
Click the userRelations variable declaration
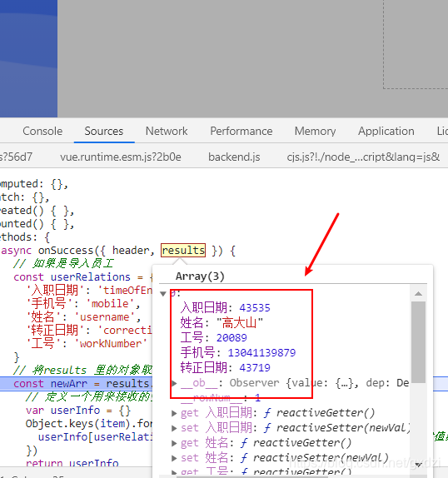coord(91,277)
